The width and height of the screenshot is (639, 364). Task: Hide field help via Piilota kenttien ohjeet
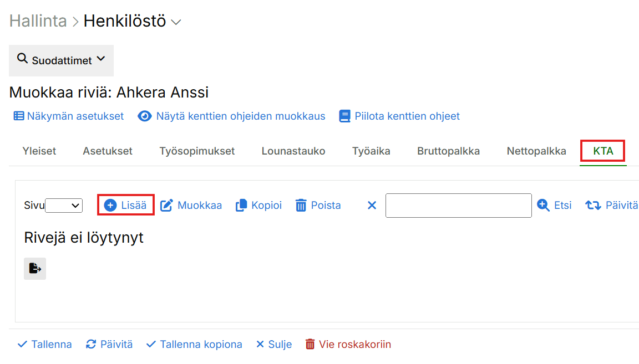(344, 116)
